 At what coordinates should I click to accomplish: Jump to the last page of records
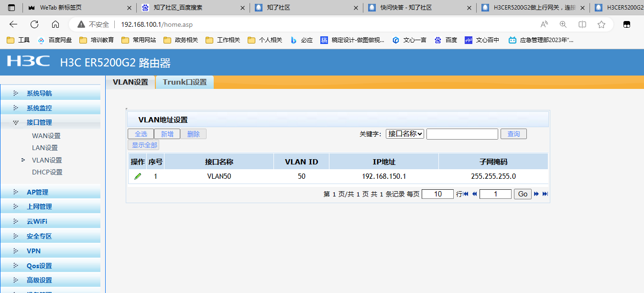click(x=545, y=194)
